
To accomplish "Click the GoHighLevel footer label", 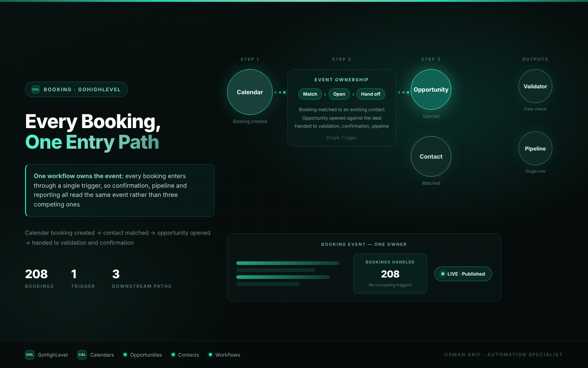I will pos(53,355).
